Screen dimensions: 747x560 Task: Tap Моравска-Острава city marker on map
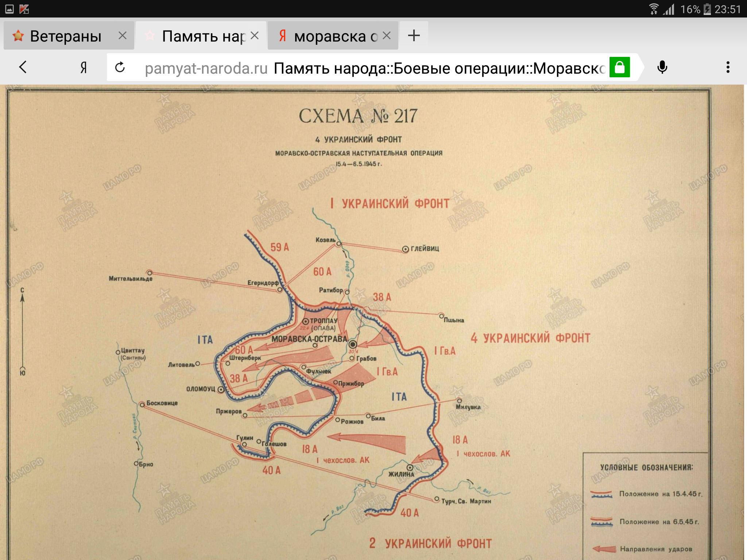(352, 344)
